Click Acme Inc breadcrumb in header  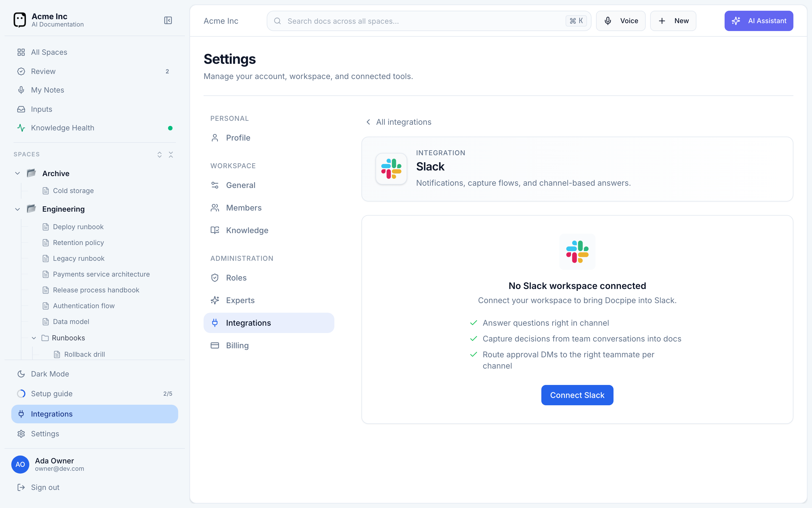pyautogui.click(x=221, y=21)
